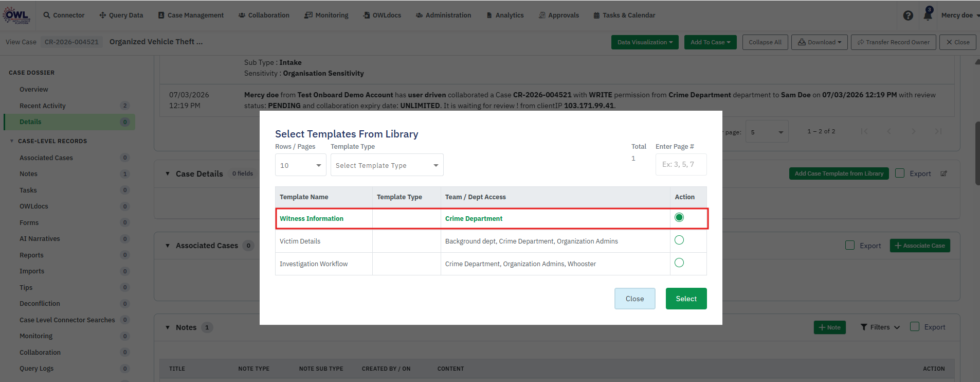Click Transfer Record Owner button
This screenshot has width=980, height=382.
coord(893,42)
